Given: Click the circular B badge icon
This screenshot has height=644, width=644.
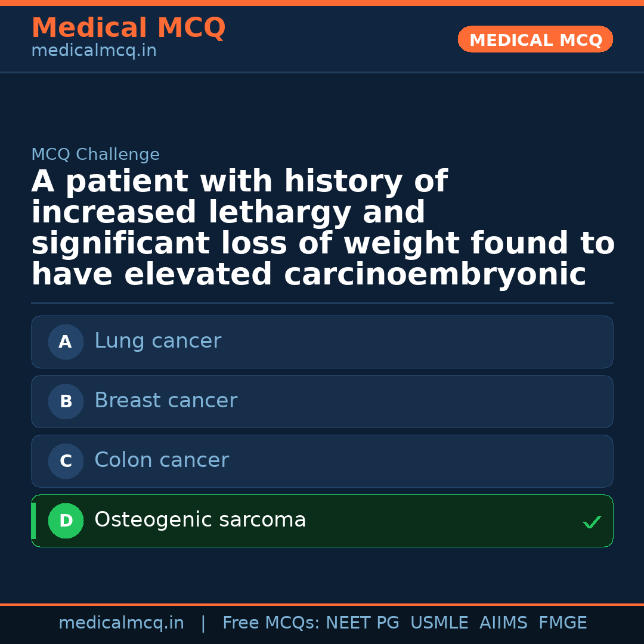Looking at the screenshot, I should [x=66, y=401].
